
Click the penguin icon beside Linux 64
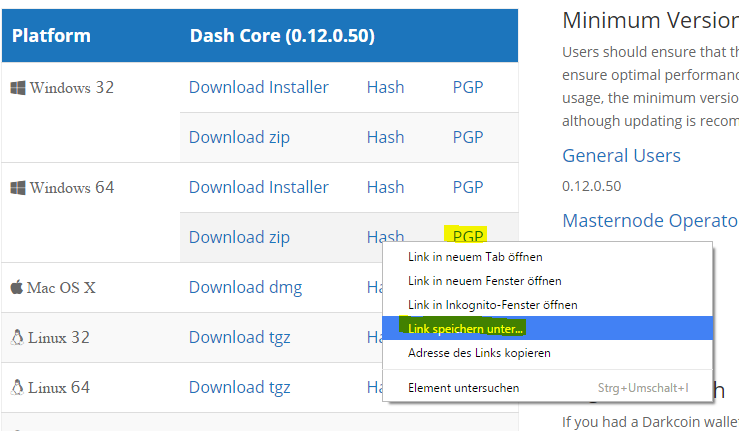pos(17,387)
